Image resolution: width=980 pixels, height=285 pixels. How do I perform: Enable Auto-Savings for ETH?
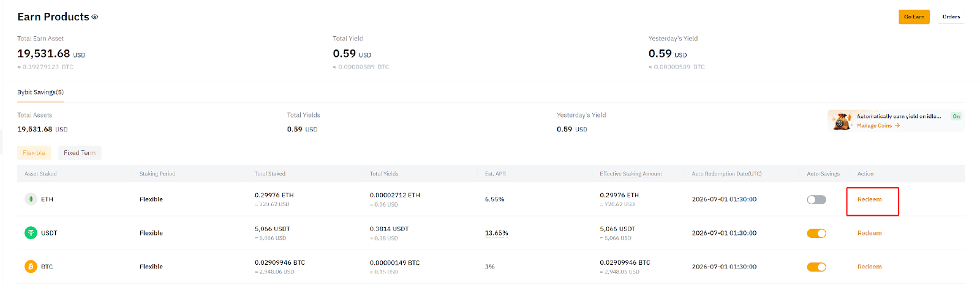pyautogui.click(x=816, y=199)
